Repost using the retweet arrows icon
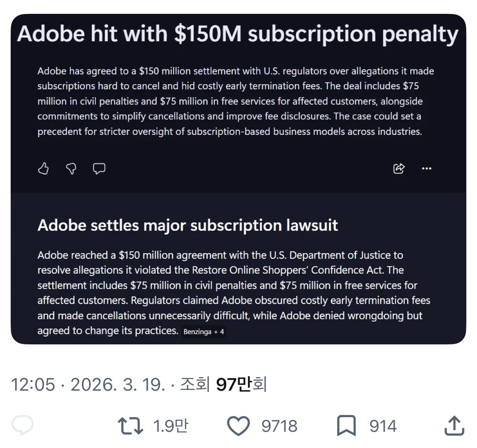Image resolution: width=477 pixels, height=448 pixels. point(131,426)
